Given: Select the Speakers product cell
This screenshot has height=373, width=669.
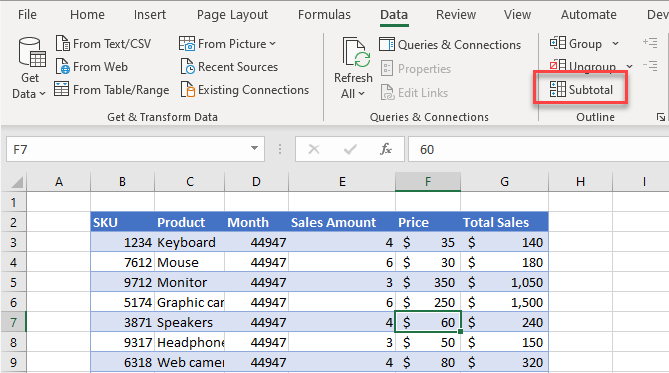Looking at the screenshot, I should (x=189, y=322).
